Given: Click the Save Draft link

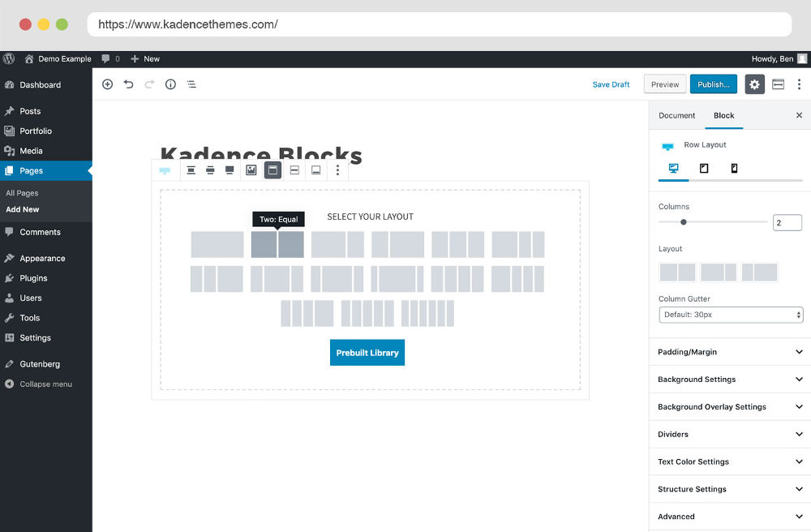Looking at the screenshot, I should pos(611,84).
